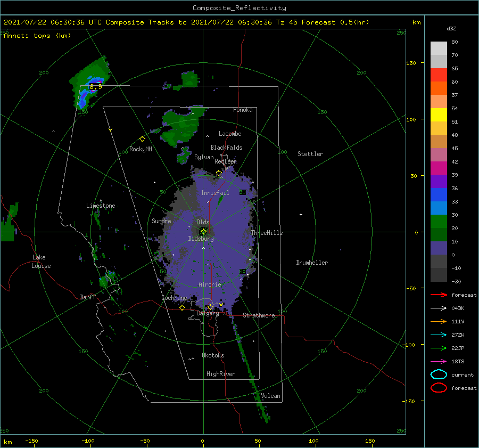Click the lightest gray top swatch in dBZ scale
This screenshot has height=448, width=479.
(x=439, y=48)
